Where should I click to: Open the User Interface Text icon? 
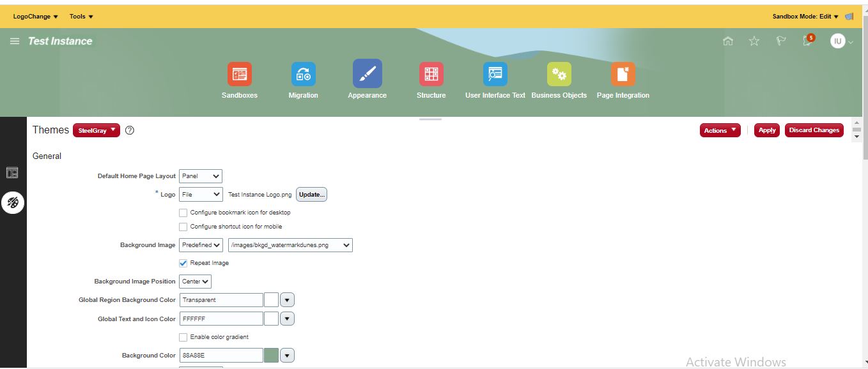(x=494, y=73)
